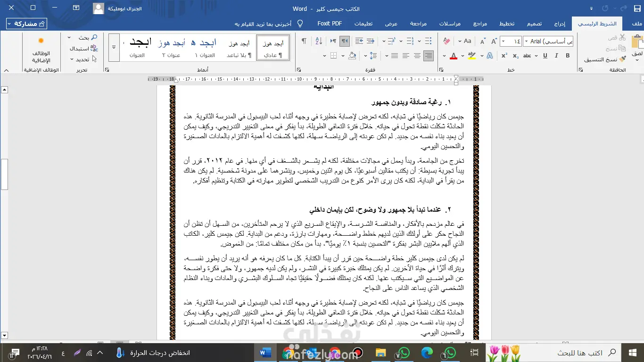This screenshot has width=644, height=362.
Task: Decrease font size with smaller A icon
Action: (482, 41)
